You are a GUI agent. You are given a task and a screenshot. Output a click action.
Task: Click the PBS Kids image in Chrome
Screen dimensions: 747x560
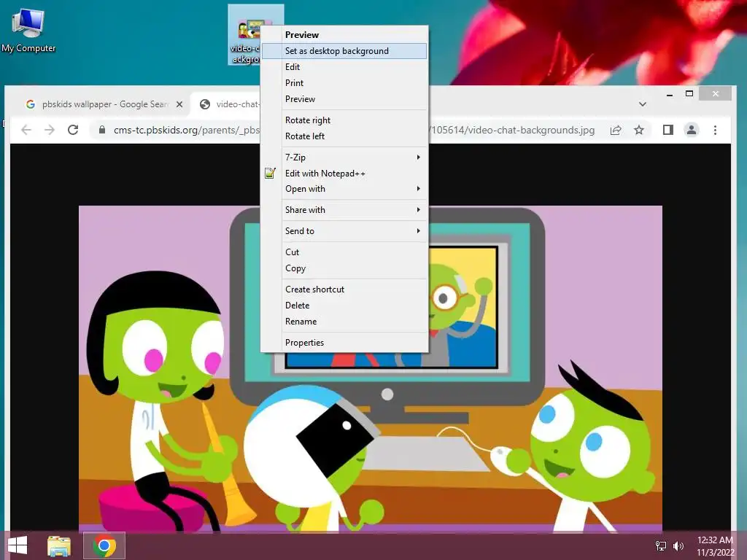370,368
